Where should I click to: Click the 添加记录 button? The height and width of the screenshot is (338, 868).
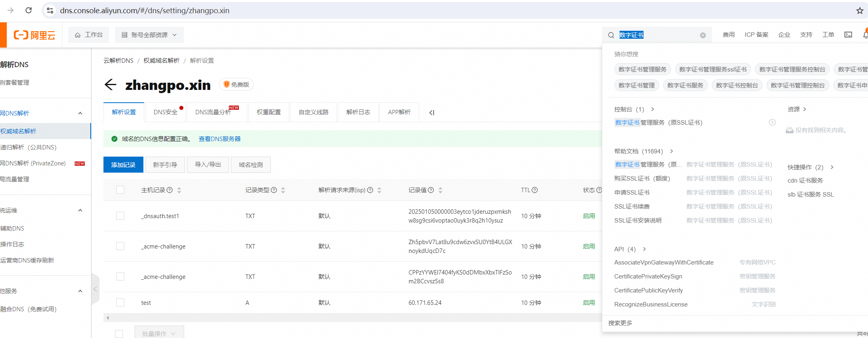click(x=123, y=165)
